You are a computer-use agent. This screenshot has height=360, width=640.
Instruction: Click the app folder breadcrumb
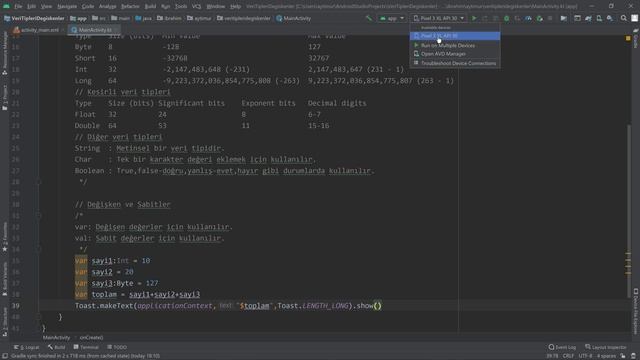pos(78,18)
